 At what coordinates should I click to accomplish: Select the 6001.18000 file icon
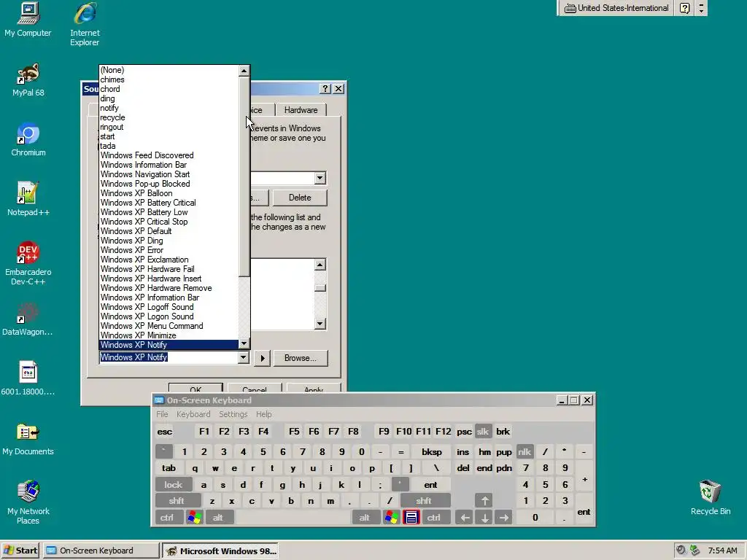click(28, 378)
